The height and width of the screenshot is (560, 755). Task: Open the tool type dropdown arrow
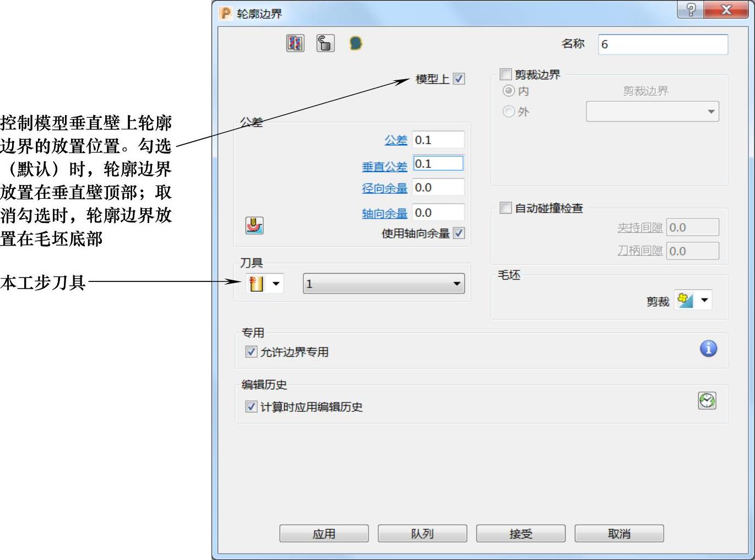pyautogui.click(x=276, y=284)
